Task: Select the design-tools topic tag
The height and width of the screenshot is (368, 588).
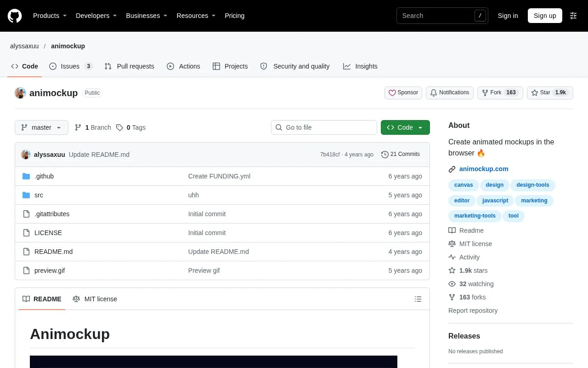Action: [533, 185]
